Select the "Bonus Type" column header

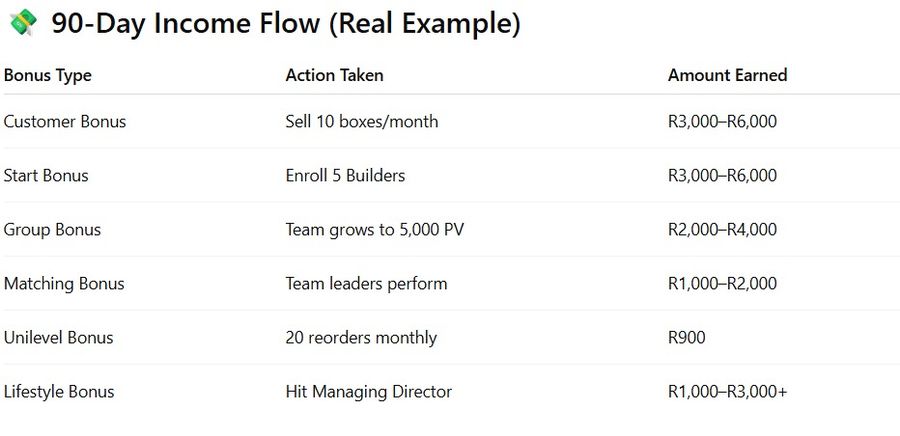click(x=47, y=75)
